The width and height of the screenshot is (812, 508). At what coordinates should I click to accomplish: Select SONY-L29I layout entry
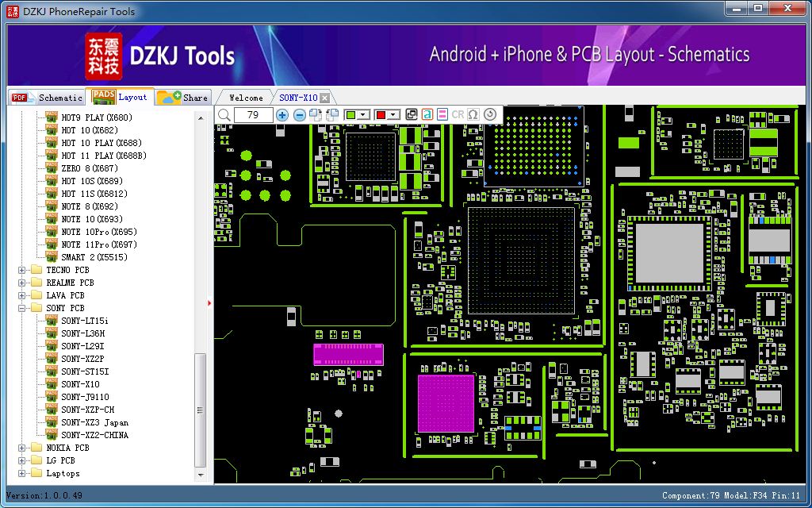[x=82, y=346]
